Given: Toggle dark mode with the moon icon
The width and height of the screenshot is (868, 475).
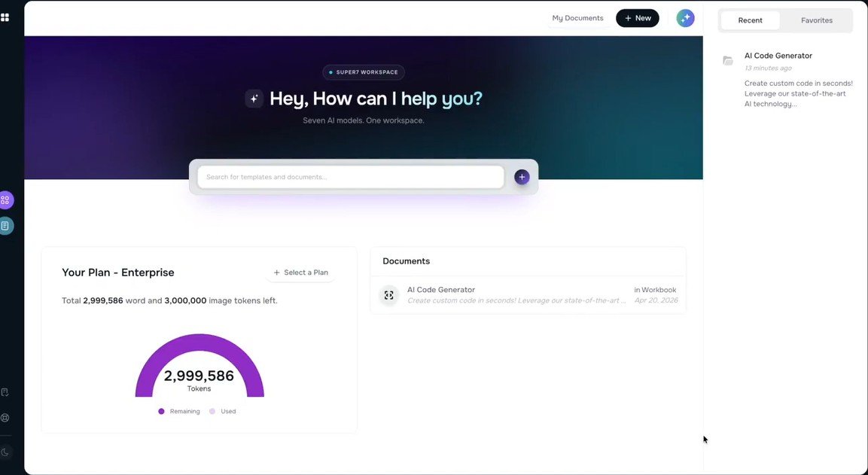Looking at the screenshot, I should click(5, 452).
